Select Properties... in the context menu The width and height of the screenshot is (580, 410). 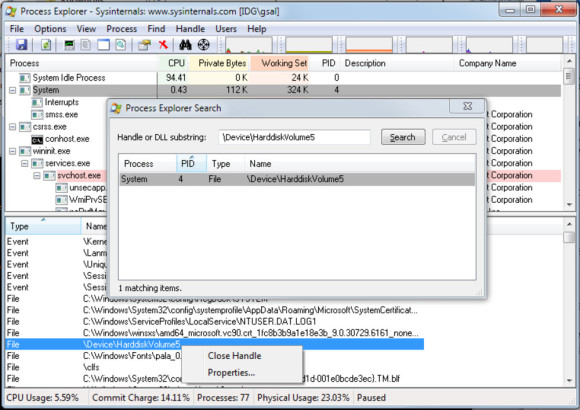click(231, 373)
